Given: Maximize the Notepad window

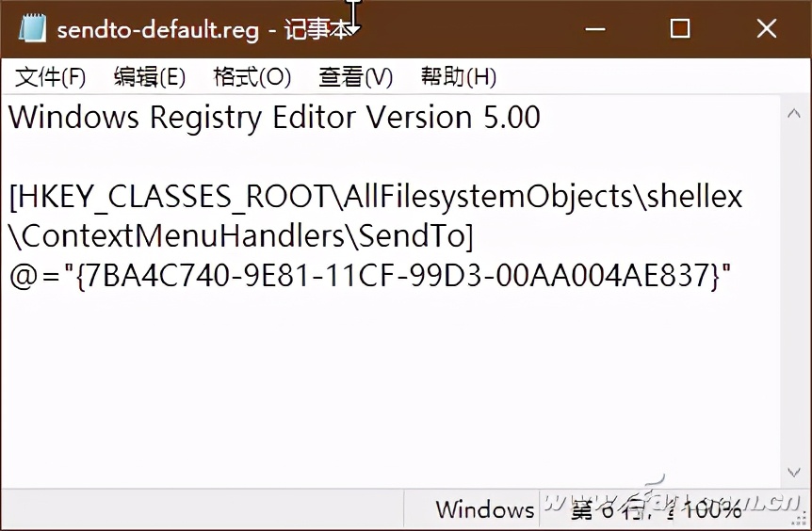Looking at the screenshot, I should (680, 28).
